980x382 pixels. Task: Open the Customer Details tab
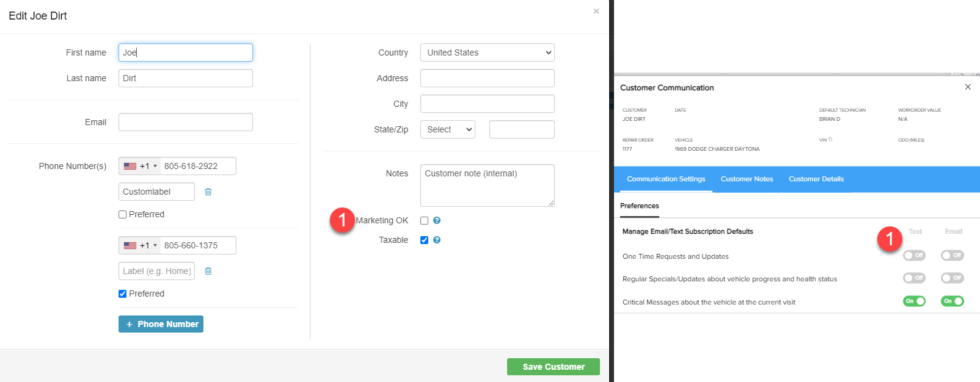(816, 179)
